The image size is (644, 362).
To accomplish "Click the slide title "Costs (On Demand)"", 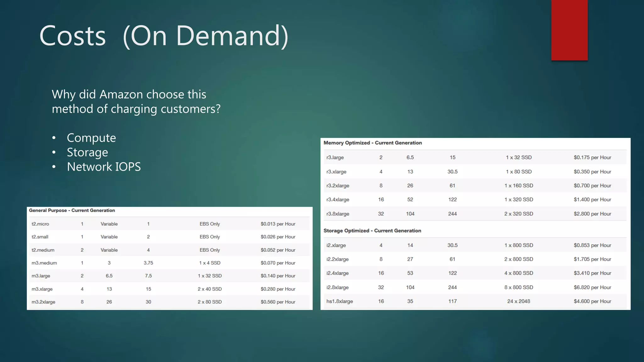I will (164, 36).
